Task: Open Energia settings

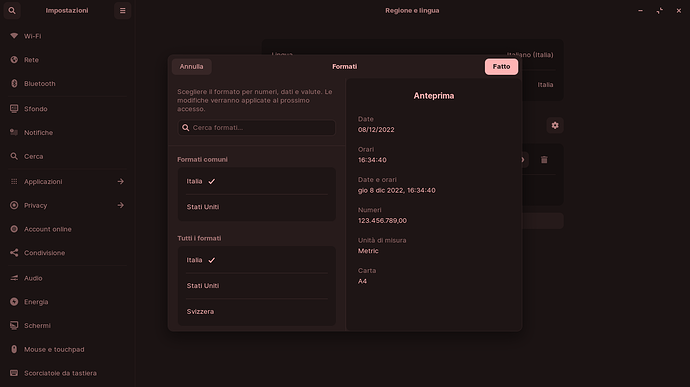Action: 67,302
